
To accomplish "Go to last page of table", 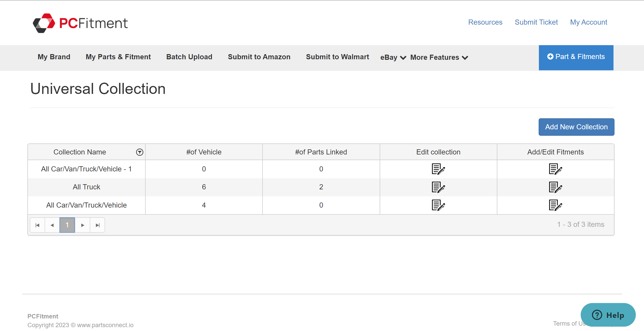I will pyautogui.click(x=97, y=225).
